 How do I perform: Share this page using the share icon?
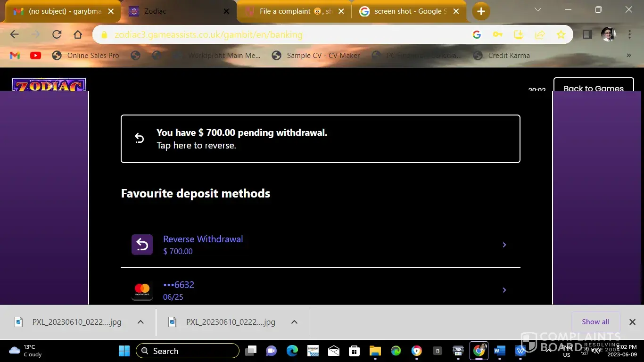(540, 34)
